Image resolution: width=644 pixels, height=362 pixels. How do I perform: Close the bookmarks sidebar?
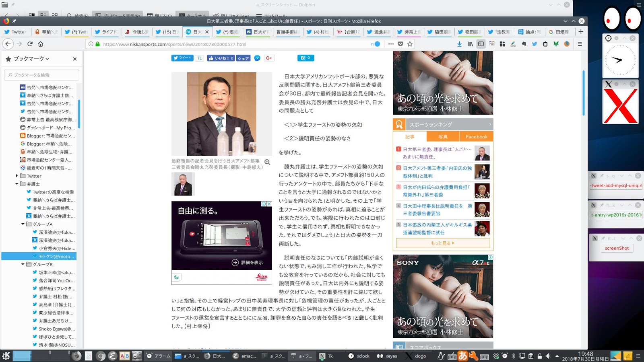(75, 59)
